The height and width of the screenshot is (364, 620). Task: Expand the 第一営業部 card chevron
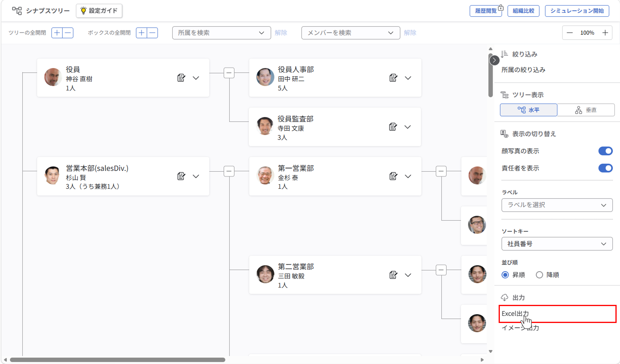408,176
